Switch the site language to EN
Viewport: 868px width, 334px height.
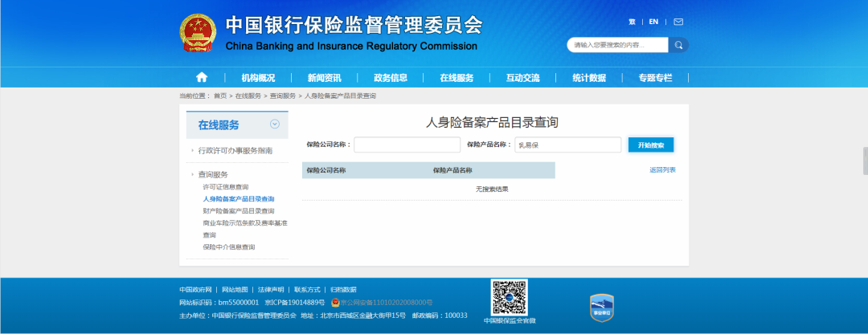click(x=653, y=22)
